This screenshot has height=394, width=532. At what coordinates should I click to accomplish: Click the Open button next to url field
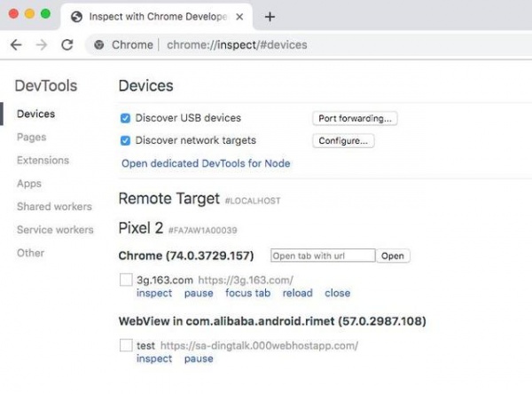coord(393,256)
